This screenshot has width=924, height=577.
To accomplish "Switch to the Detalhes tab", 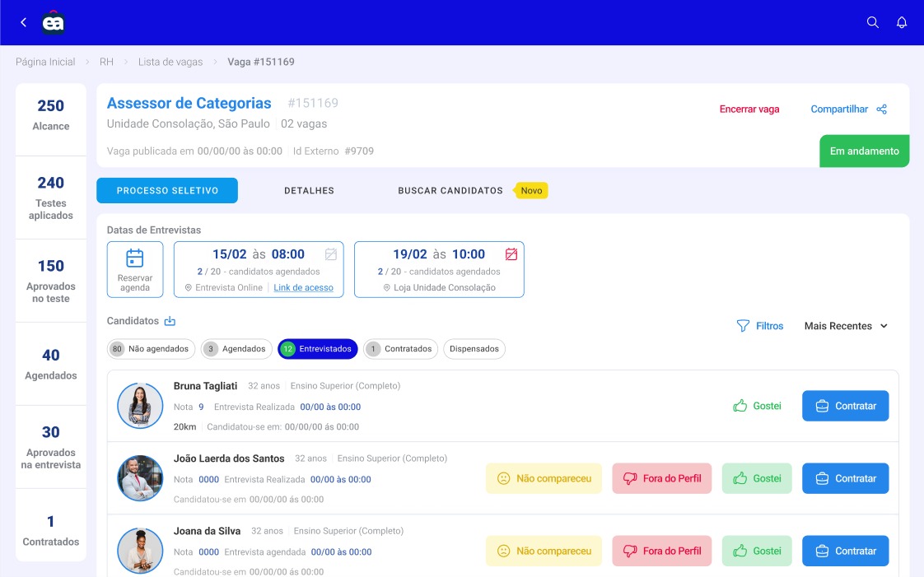I will 309,190.
